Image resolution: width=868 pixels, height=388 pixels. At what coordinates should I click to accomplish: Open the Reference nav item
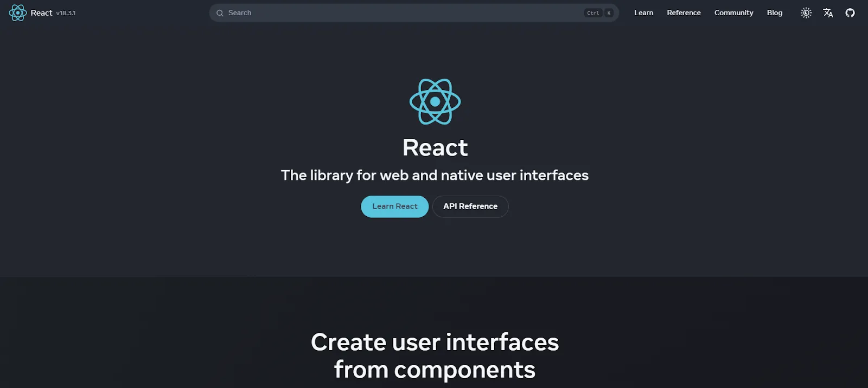[684, 12]
